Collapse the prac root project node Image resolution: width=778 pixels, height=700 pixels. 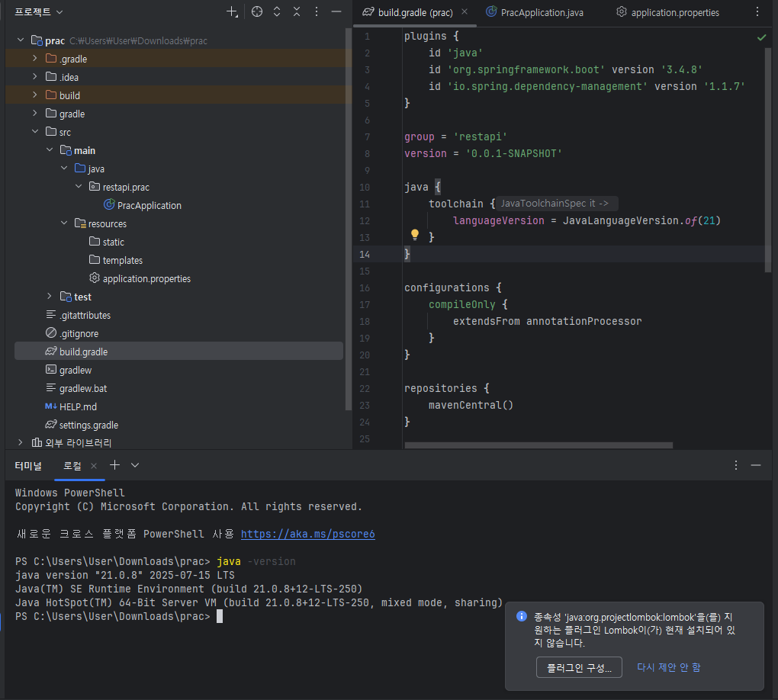[x=21, y=40]
